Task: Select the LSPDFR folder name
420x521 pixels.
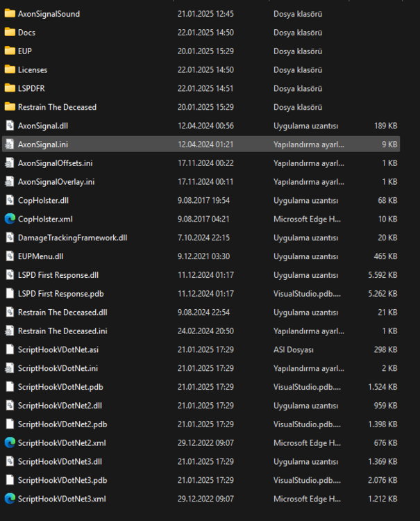Action: pos(31,88)
